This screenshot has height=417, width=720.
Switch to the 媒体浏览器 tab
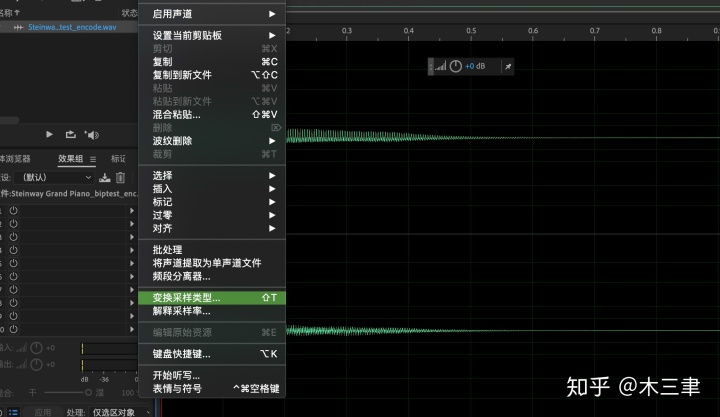point(15,159)
